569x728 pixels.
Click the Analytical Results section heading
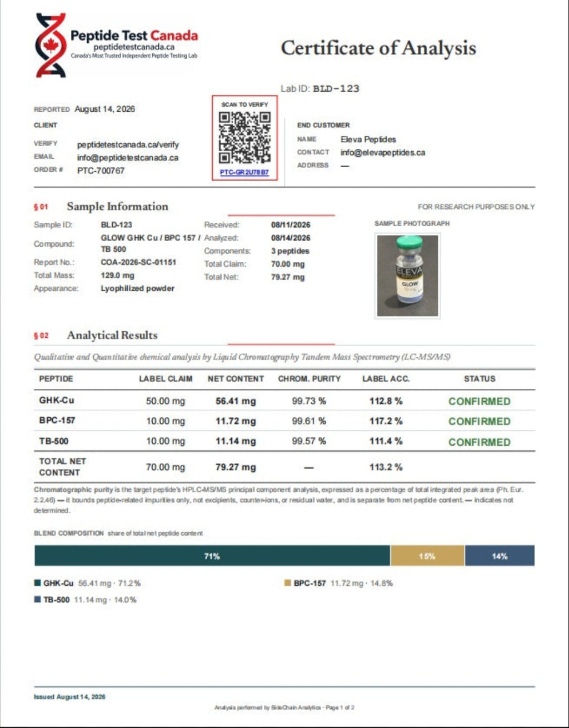click(112, 335)
